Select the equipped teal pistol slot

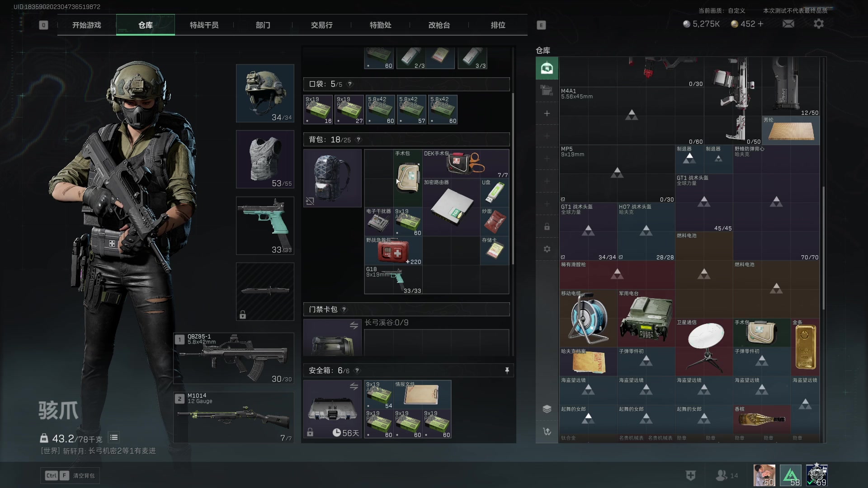click(x=265, y=225)
